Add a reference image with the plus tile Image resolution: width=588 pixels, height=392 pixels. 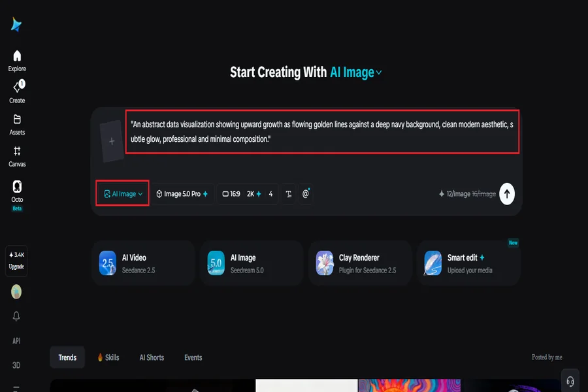pos(112,141)
